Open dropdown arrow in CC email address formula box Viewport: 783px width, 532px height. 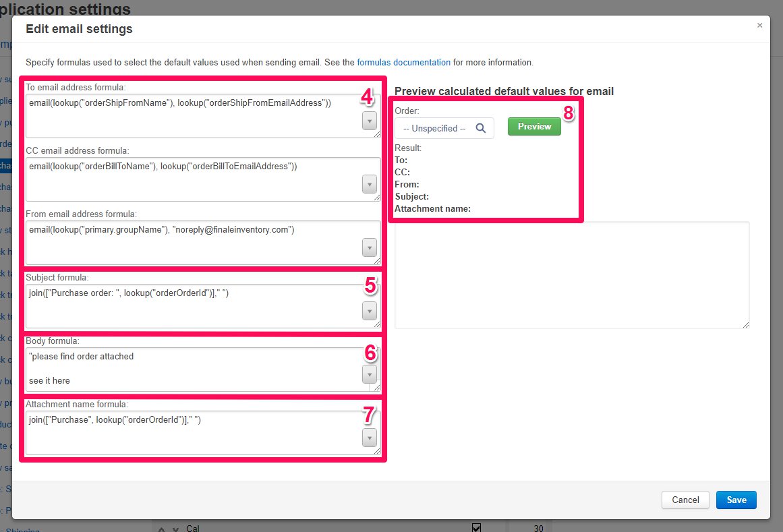(369, 184)
